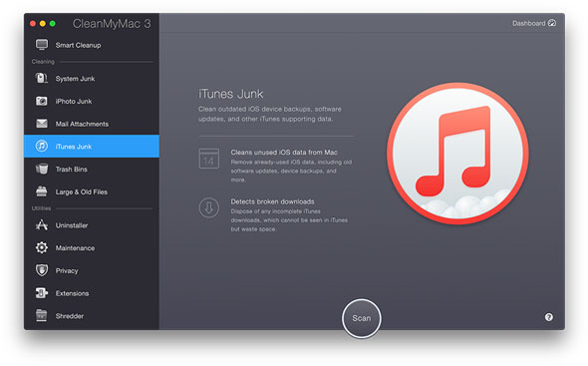The height and width of the screenshot is (366, 588).
Task: Click the Smart Cleanup monitor icon
Action: coord(42,45)
